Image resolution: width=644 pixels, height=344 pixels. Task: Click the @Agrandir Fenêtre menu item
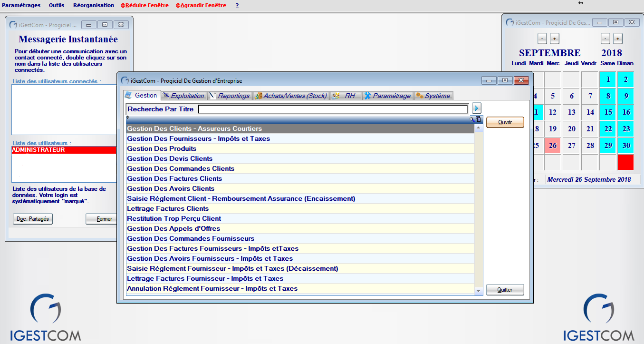point(201,5)
